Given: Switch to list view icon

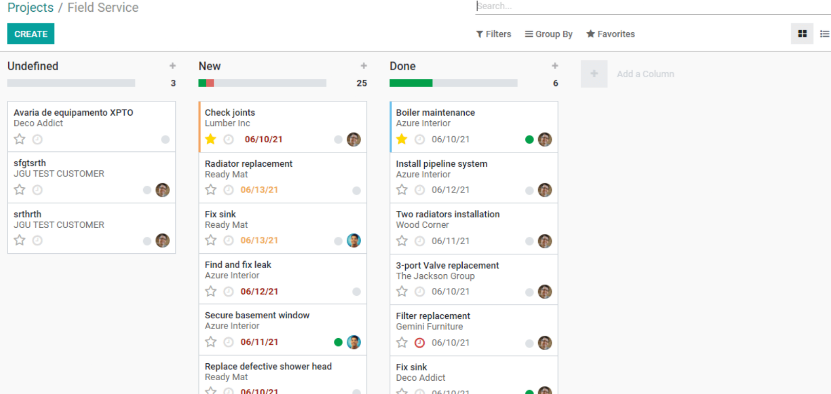Looking at the screenshot, I should click(824, 34).
